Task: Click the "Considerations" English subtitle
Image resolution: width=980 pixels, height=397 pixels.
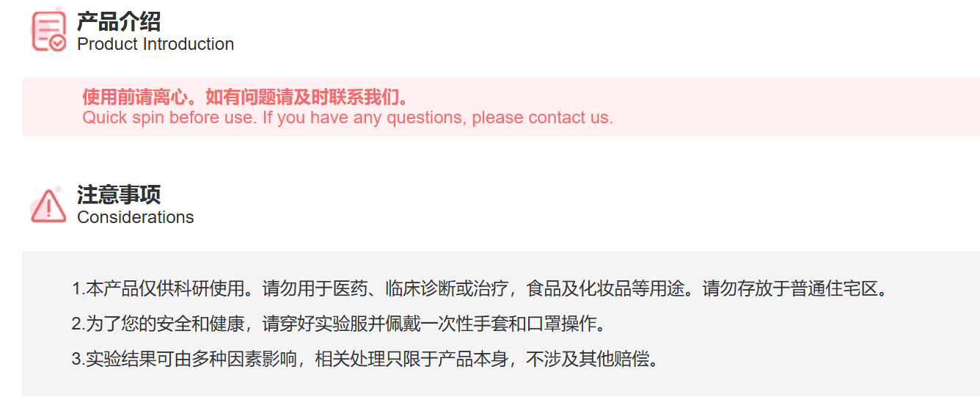Action: coord(136,217)
